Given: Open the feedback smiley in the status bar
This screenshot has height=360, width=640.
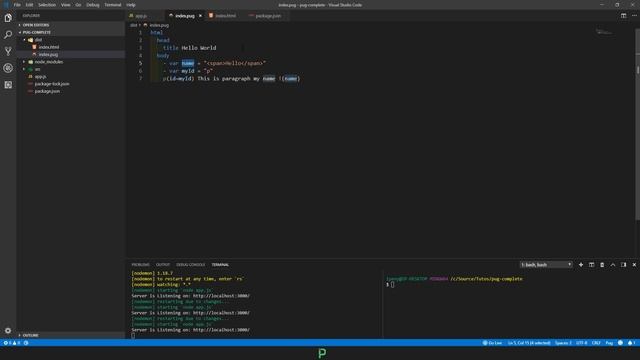Looking at the screenshot, I should pyautogui.click(x=620, y=343).
